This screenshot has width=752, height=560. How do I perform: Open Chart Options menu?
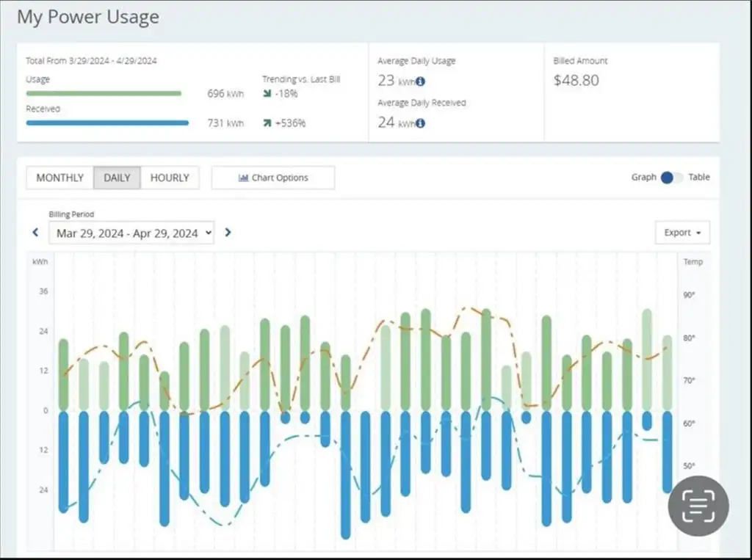click(273, 178)
